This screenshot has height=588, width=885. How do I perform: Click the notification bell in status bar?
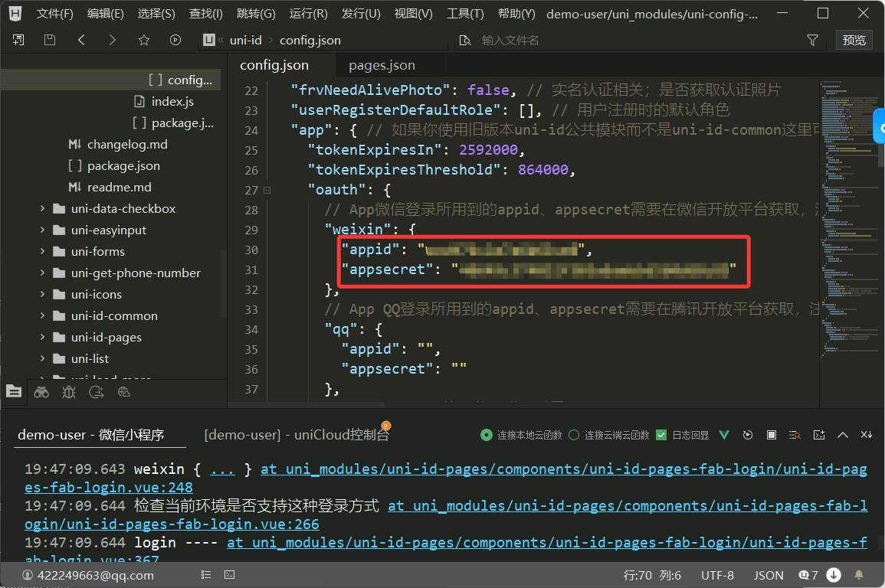point(859,575)
